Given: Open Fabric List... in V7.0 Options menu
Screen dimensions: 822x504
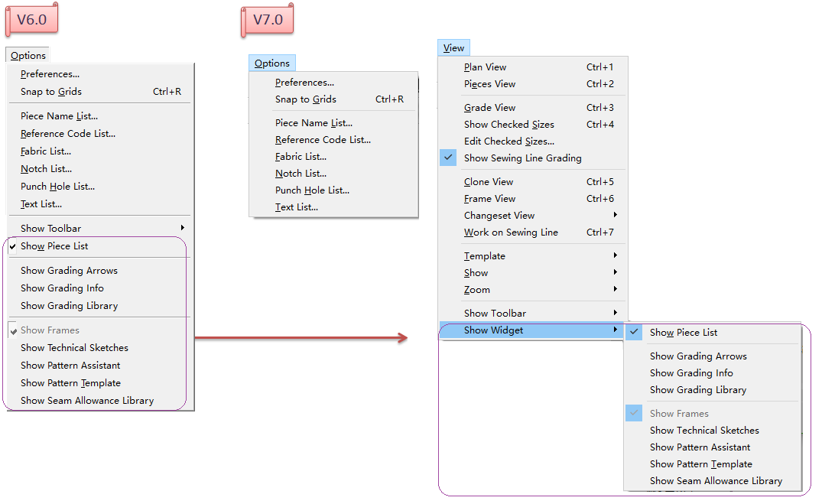Looking at the screenshot, I should point(301,157).
